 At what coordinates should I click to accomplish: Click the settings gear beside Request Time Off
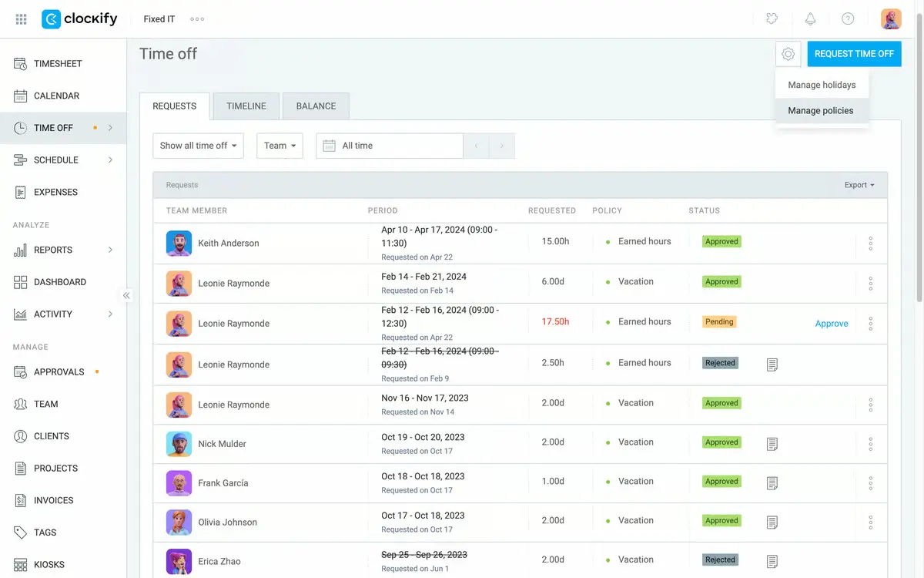788,54
